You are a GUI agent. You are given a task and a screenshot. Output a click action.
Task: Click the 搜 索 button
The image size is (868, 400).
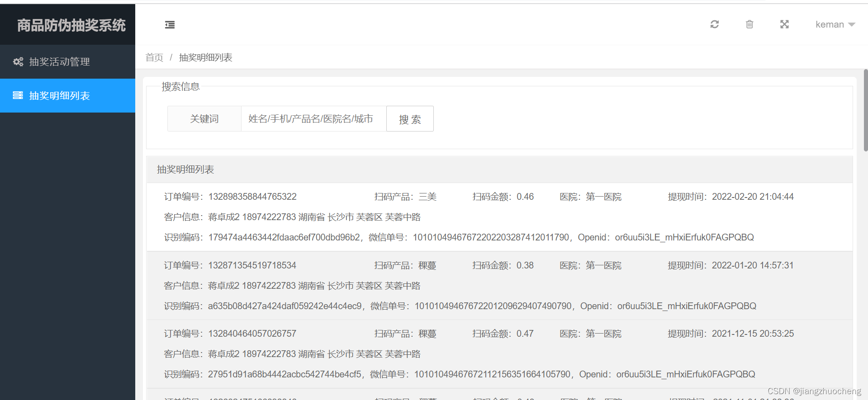(410, 119)
